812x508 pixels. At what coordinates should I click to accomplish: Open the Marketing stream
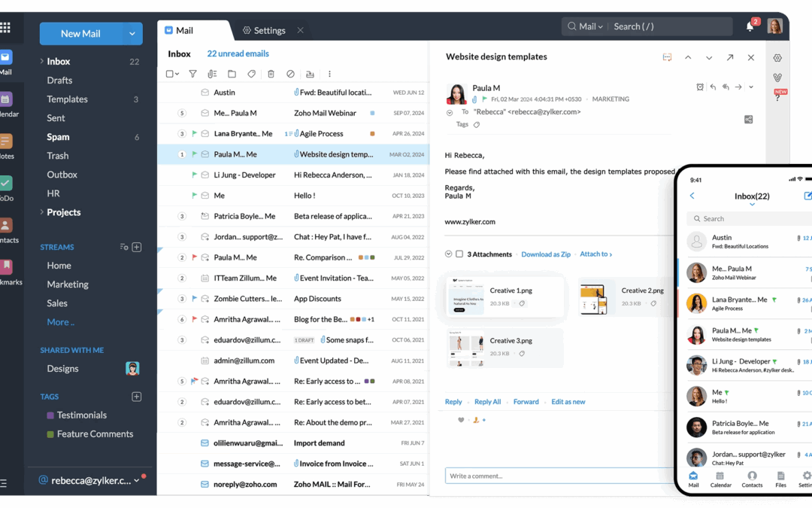pyautogui.click(x=68, y=284)
